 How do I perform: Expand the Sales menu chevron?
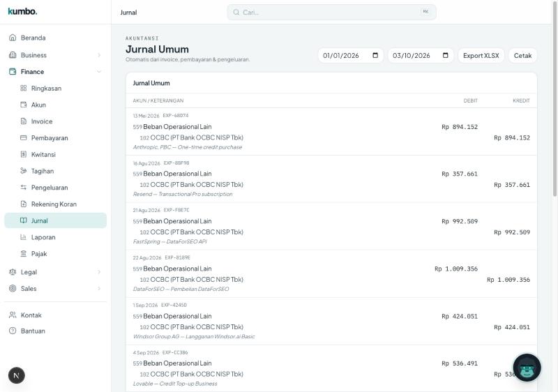pos(99,288)
